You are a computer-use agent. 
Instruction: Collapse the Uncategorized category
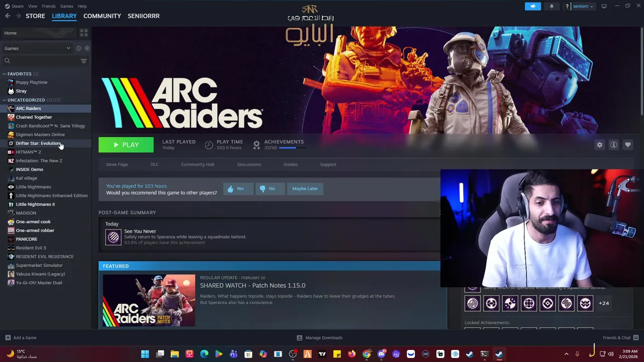4,100
